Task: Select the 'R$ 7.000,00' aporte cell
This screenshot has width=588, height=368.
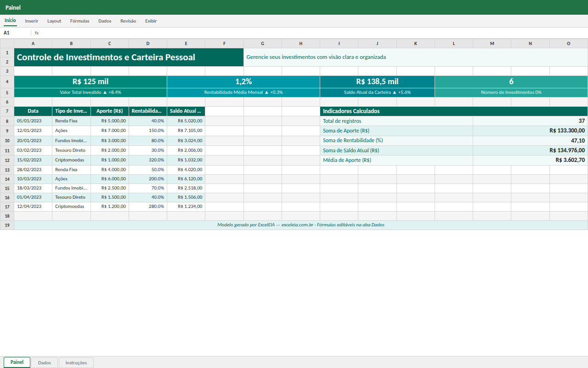Action: pos(110,131)
